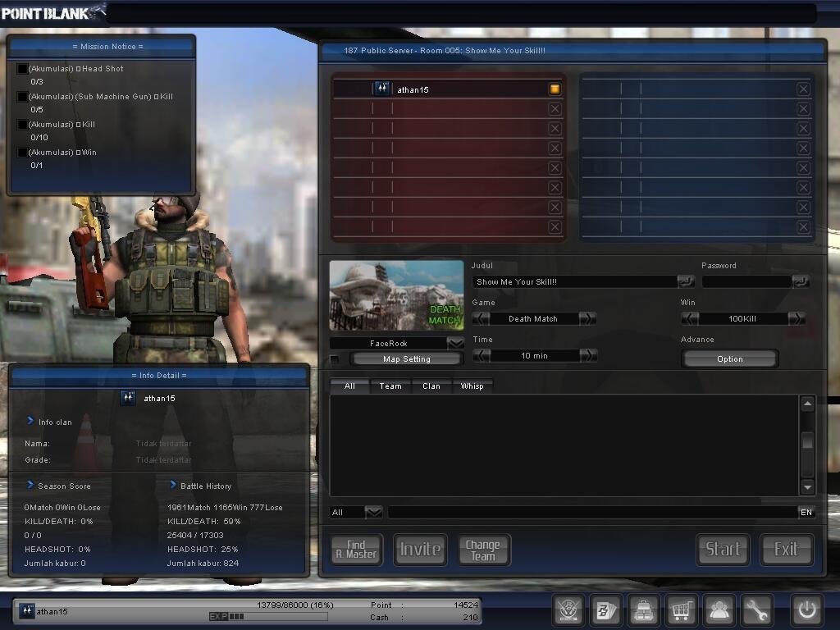
Task: Click the Change Team button
Action: 483,550
